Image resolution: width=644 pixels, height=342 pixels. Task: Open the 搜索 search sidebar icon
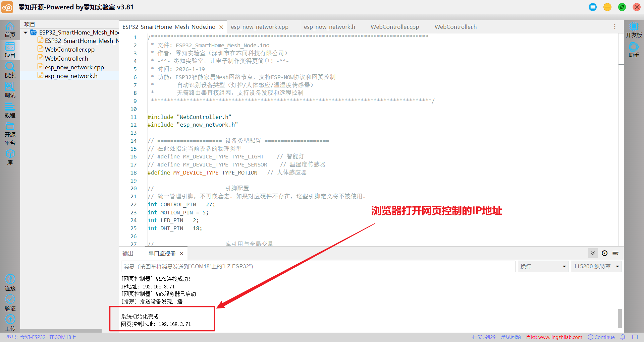pyautogui.click(x=10, y=70)
